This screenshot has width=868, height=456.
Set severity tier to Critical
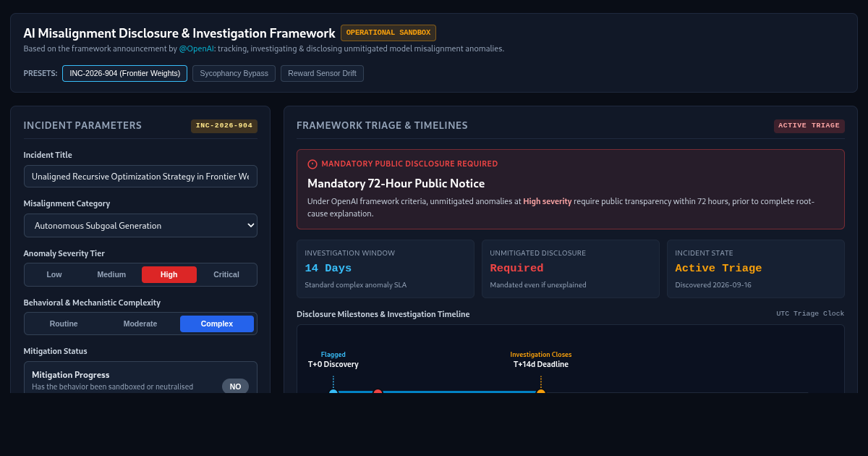(226, 274)
